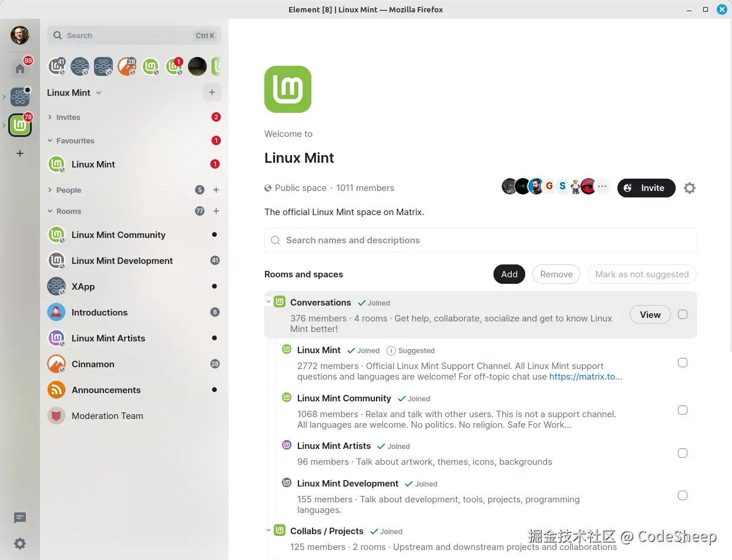Click Linux Mint Community in rooms hierarchy

pyautogui.click(x=344, y=398)
